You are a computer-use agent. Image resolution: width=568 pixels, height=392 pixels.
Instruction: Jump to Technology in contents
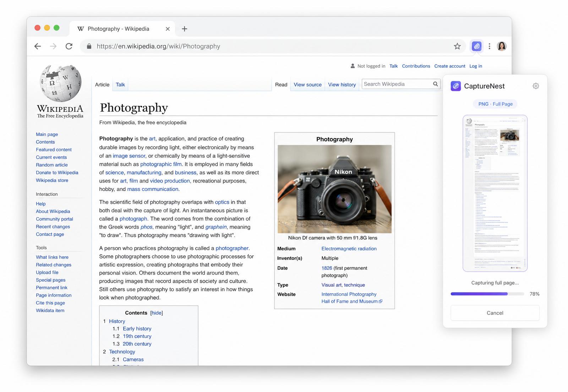tap(122, 352)
